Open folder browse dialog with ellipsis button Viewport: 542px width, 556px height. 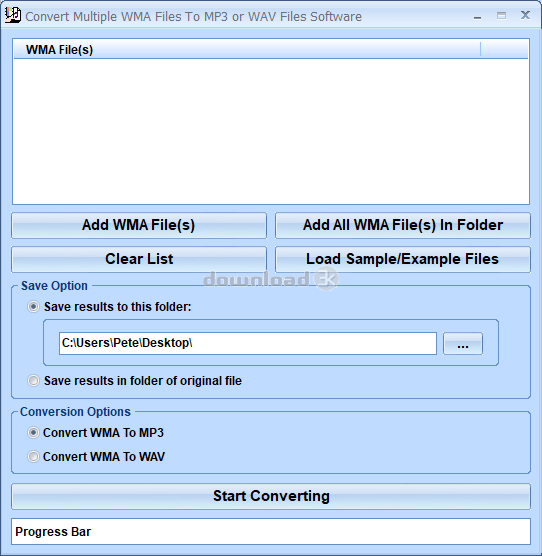click(463, 343)
